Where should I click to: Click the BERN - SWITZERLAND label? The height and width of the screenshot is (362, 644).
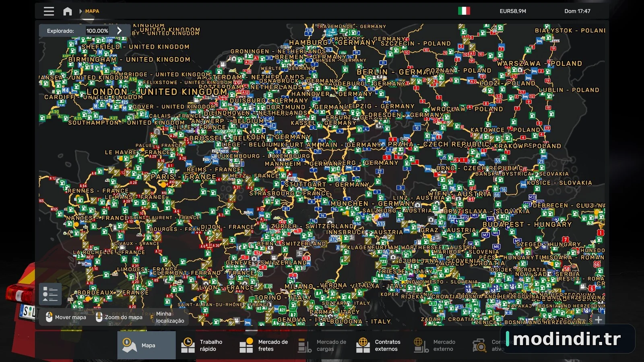(291, 244)
